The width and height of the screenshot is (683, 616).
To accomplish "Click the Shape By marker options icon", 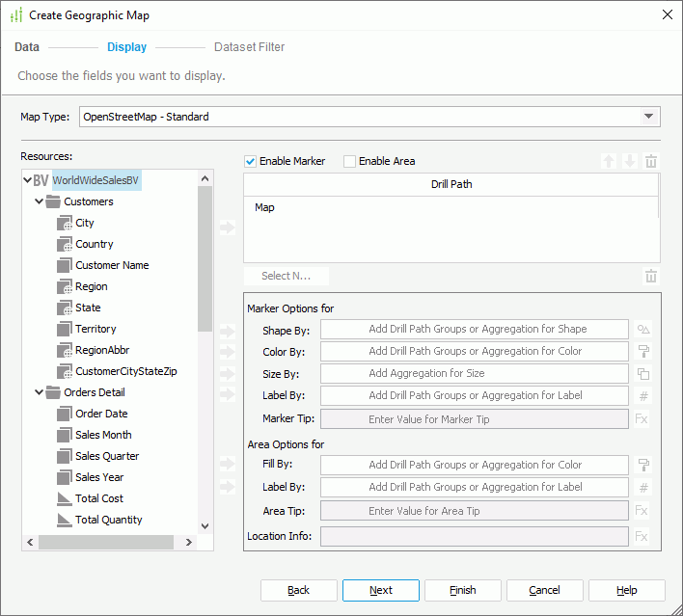I will (643, 330).
